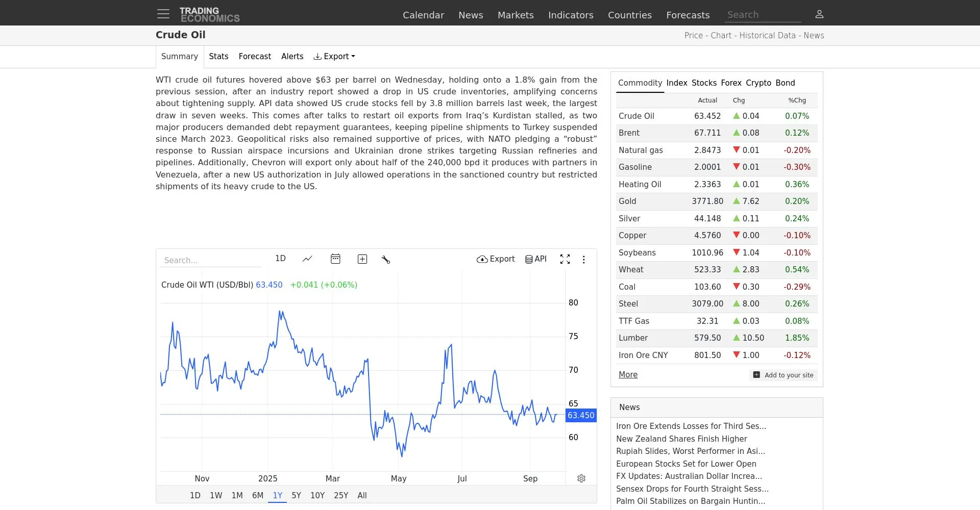Switch chart range to 6M
980x510 pixels.
[x=258, y=495]
